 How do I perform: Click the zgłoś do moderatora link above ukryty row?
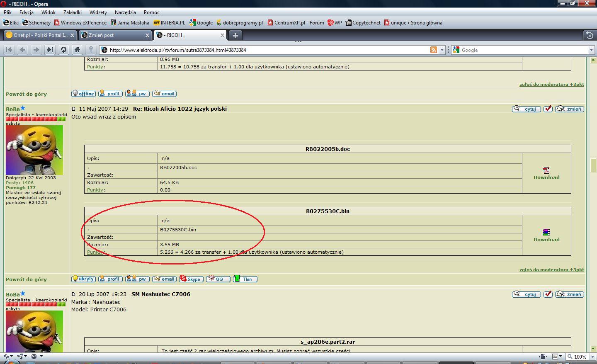552,269
